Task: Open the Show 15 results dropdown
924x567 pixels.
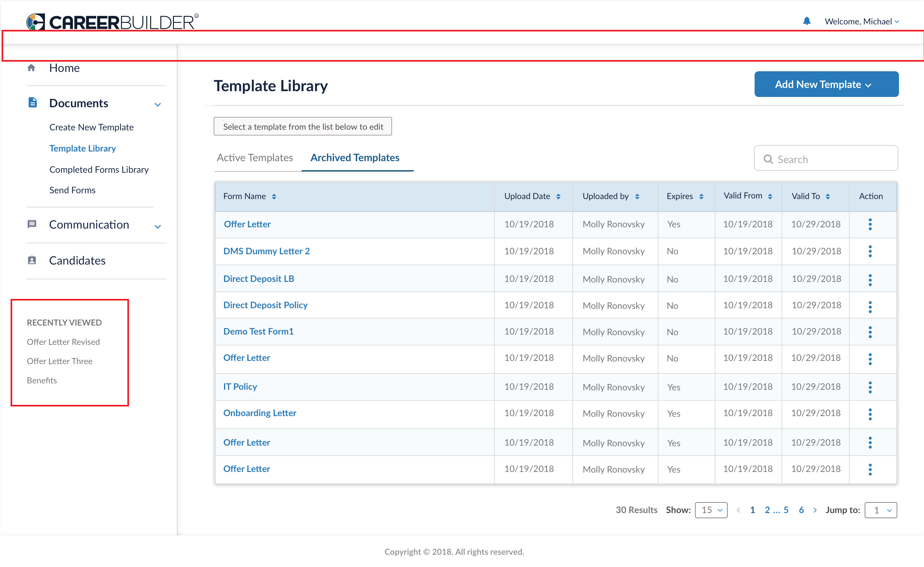Action: pos(711,510)
